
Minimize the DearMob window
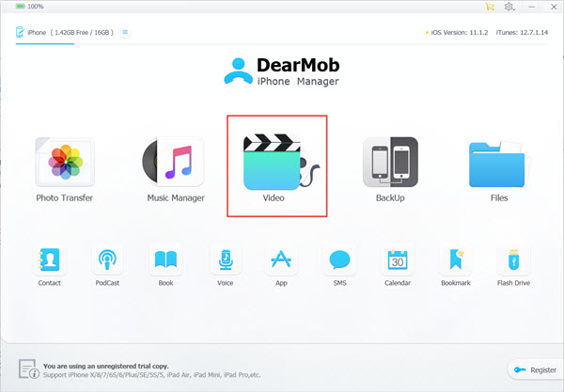tap(532, 7)
